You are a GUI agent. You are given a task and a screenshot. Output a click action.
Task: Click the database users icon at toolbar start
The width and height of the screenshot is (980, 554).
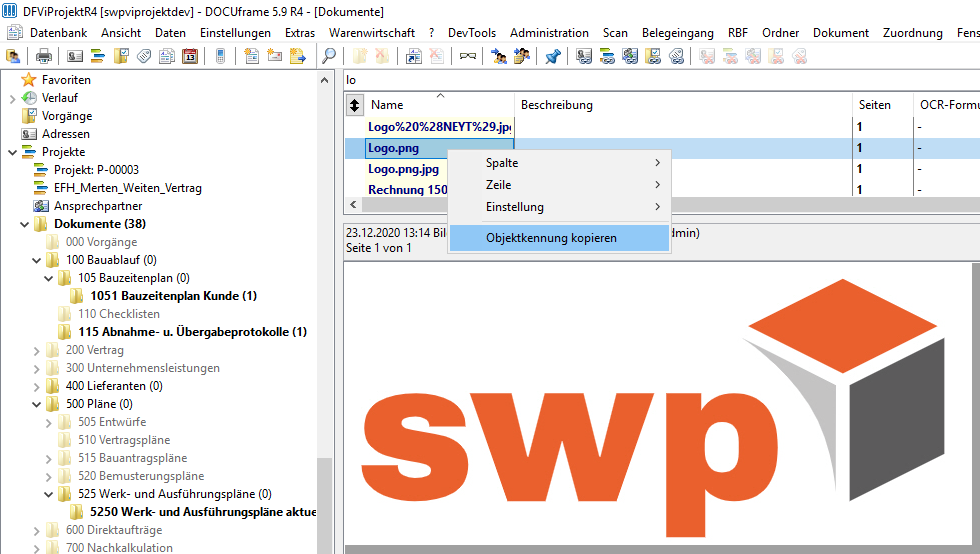point(13,57)
